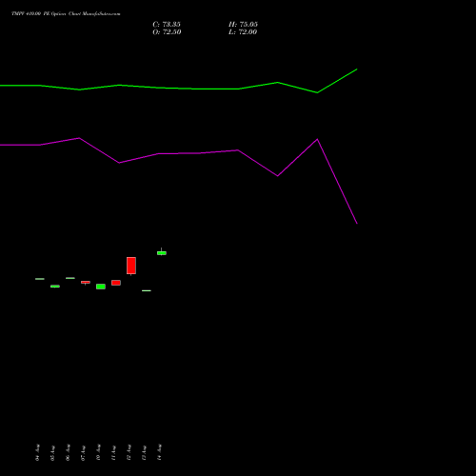Screen dimensions: 476x476
Task: Click the last high peak of magenta line
Action: pos(317,139)
